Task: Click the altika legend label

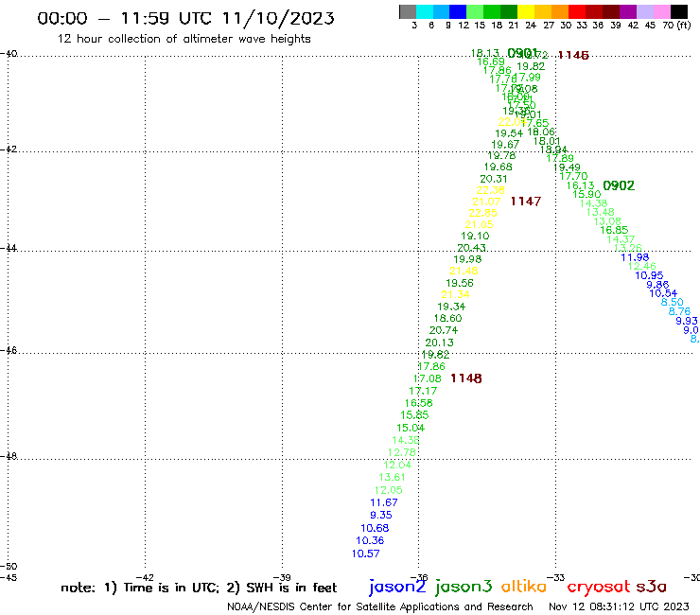Action: point(523,587)
